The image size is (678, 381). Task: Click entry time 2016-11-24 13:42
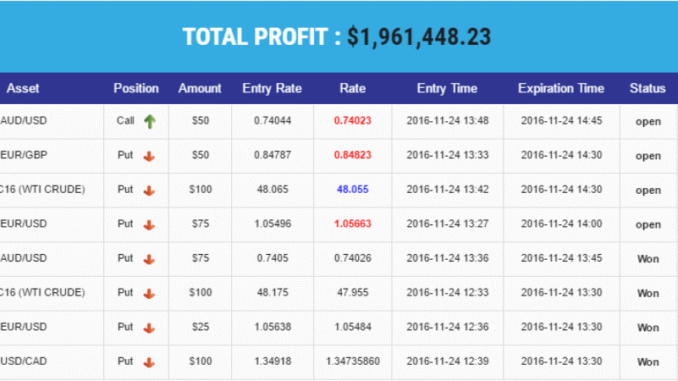click(x=448, y=189)
